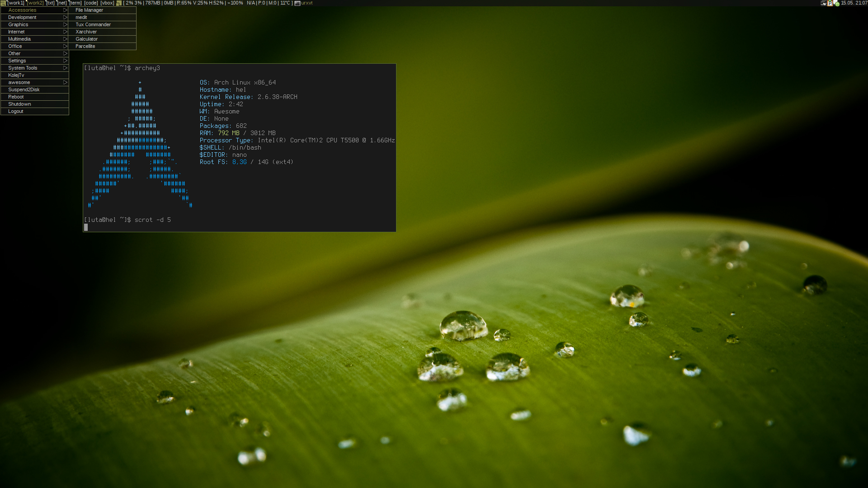Click the layout indicator icon after the vbox tag

coord(119,3)
